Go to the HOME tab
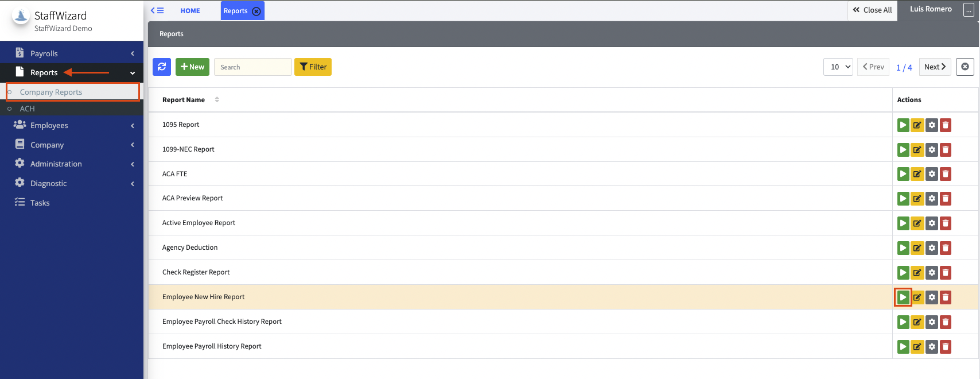Screen dimensions: 980x379 pos(190,11)
